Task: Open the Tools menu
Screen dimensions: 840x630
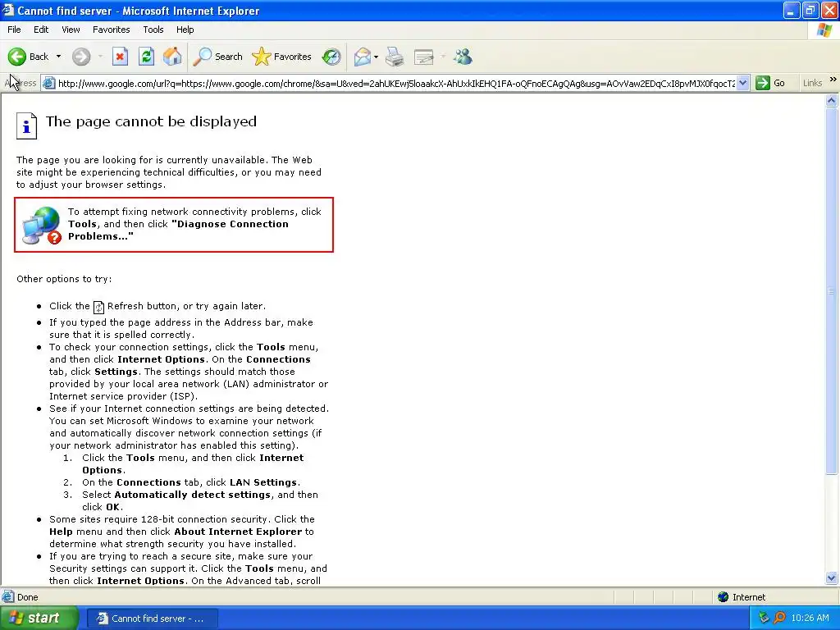Action: click(x=153, y=30)
